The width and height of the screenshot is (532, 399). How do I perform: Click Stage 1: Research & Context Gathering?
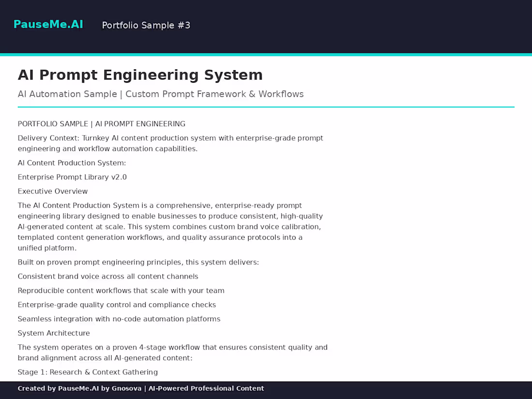point(88,372)
